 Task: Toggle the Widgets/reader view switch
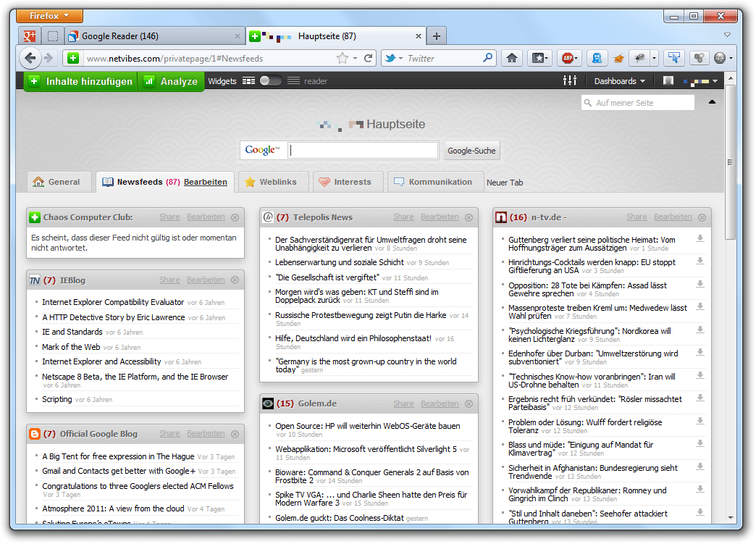click(x=271, y=80)
